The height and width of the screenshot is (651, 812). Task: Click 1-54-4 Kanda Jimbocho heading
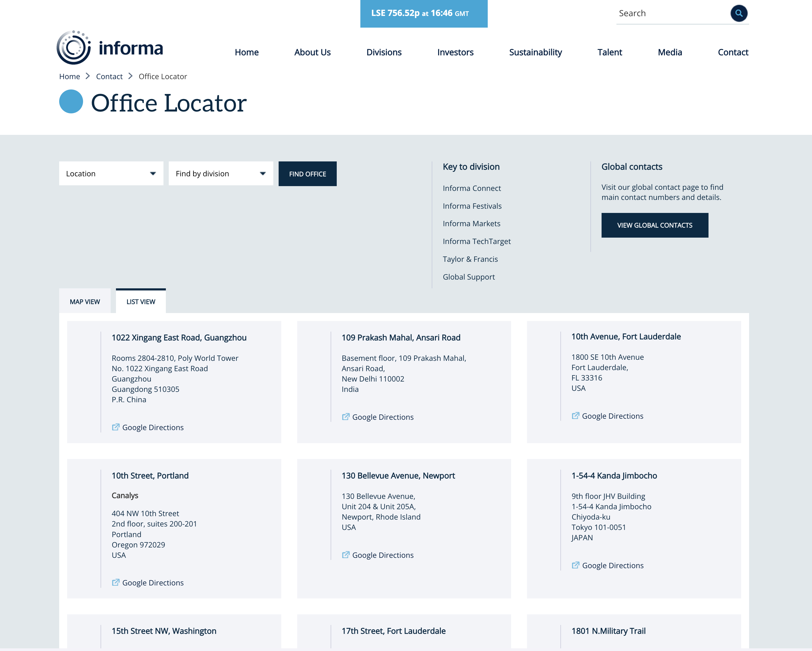(614, 476)
